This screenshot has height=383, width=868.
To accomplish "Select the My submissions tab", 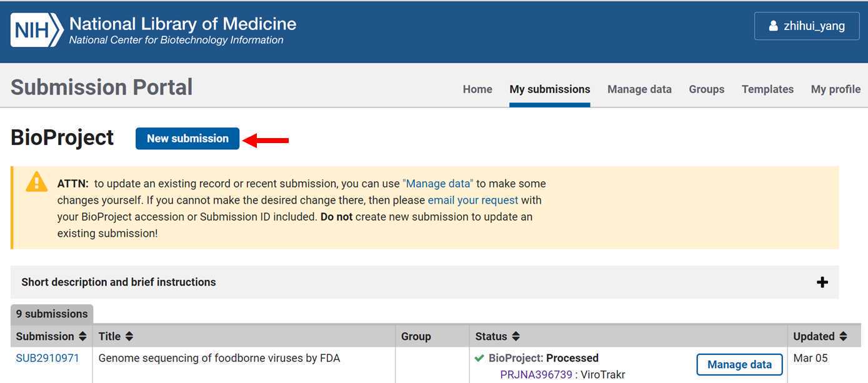I will [550, 89].
